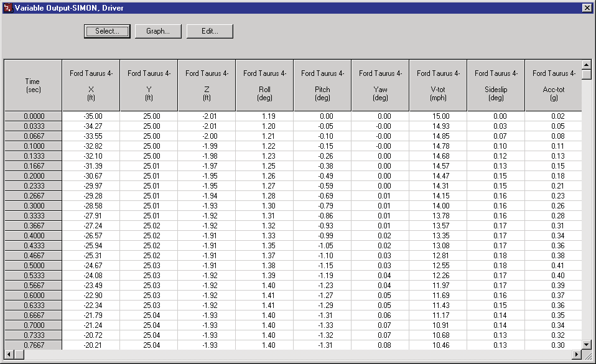Select row header 0.3667
This screenshot has height=364, width=596.
(x=33, y=226)
